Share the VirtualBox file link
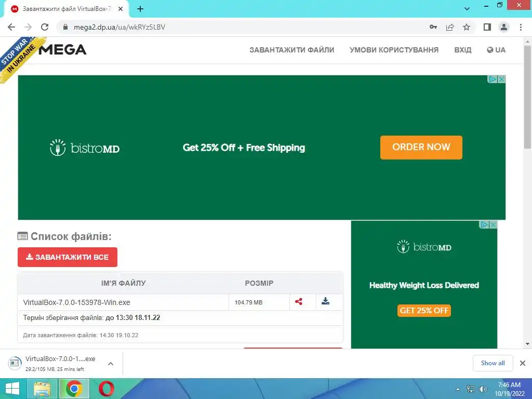This screenshot has height=399, width=532. tap(299, 301)
